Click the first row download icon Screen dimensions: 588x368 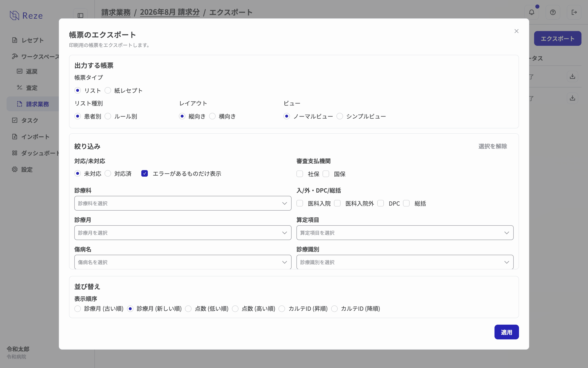click(x=572, y=76)
